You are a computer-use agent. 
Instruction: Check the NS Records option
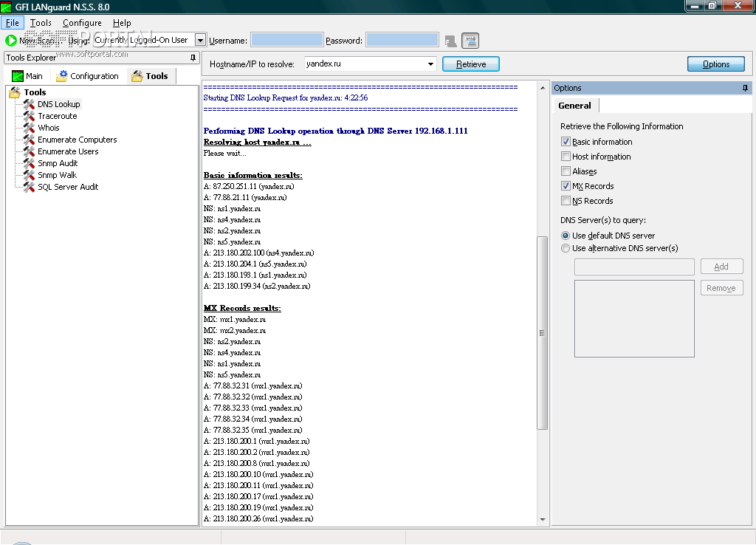[x=566, y=201]
